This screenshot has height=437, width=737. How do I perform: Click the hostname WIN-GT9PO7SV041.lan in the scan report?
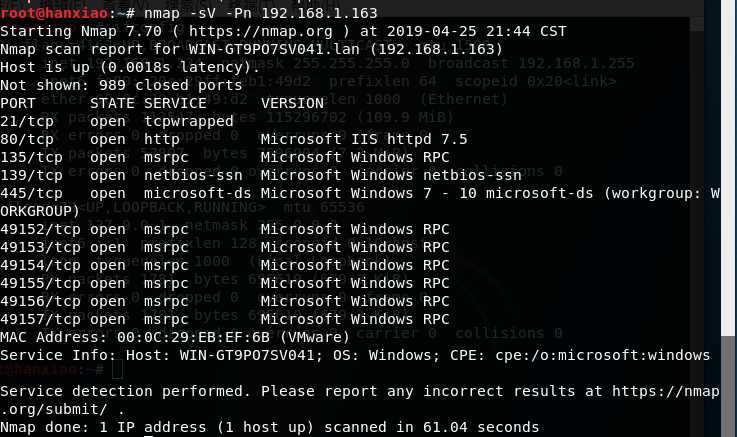274,49
